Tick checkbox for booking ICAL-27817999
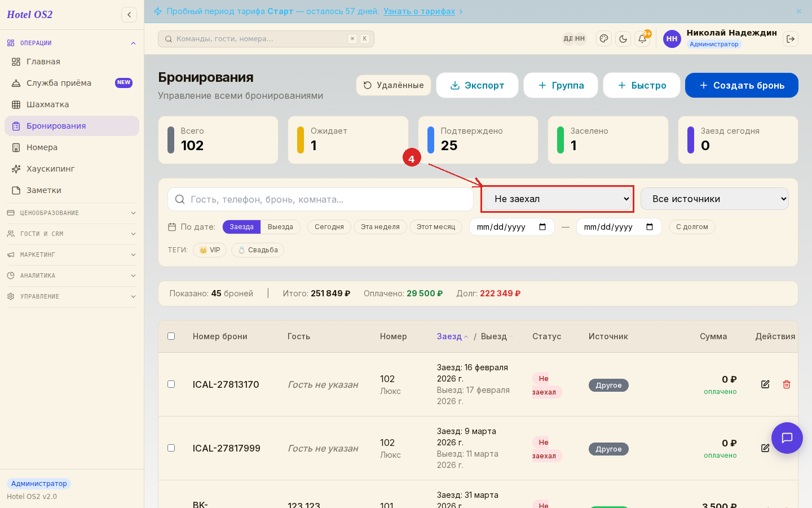812x508 pixels. click(x=171, y=448)
